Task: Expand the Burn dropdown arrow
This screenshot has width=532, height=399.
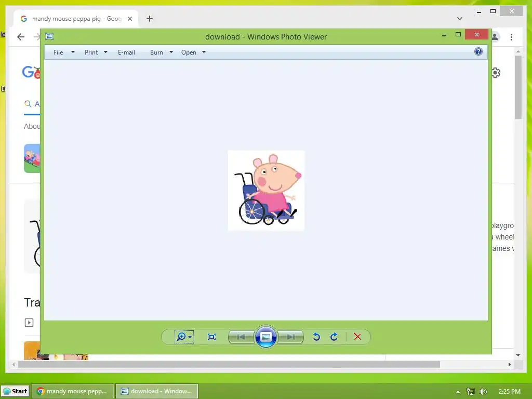Action: 171,52
